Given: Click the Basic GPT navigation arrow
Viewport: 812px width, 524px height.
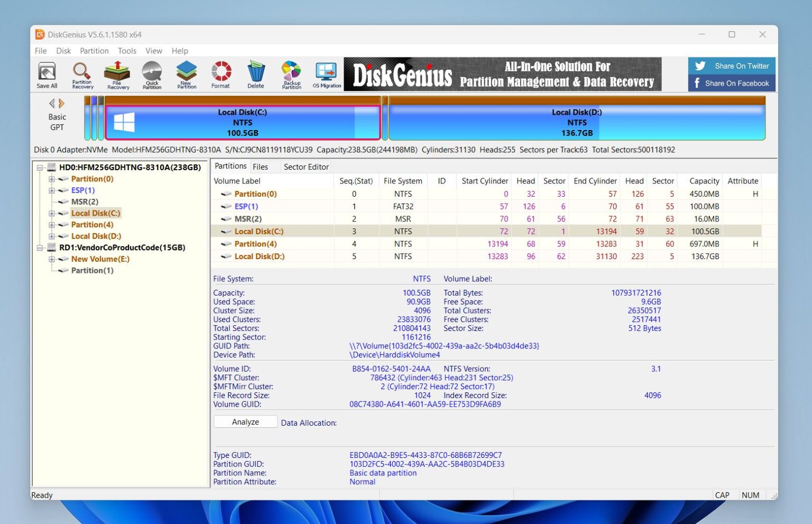Looking at the screenshot, I should 57,104.
